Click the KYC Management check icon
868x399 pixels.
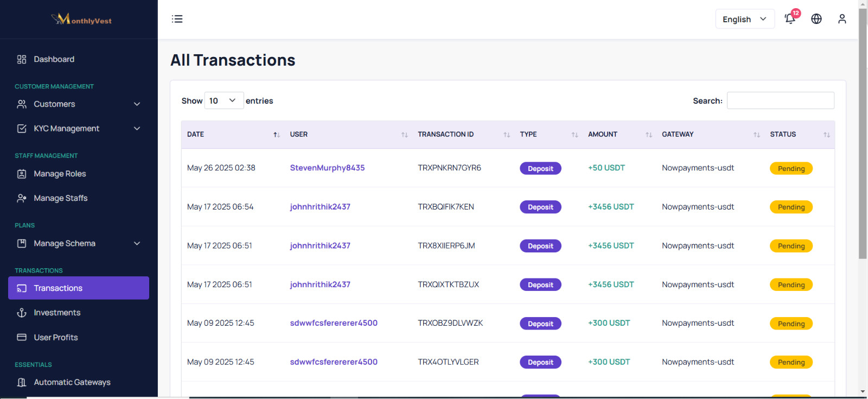coord(22,129)
